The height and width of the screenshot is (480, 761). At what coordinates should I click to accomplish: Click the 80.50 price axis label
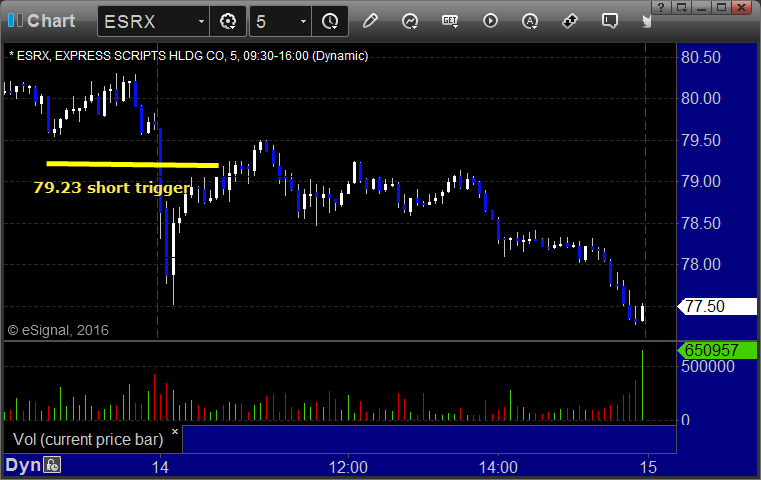pos(701,57)
